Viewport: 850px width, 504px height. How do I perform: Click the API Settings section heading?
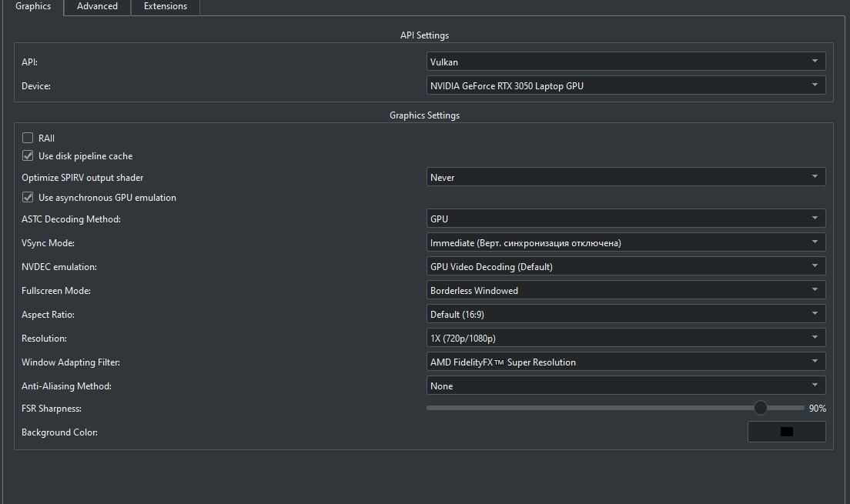tap(424, 35)
